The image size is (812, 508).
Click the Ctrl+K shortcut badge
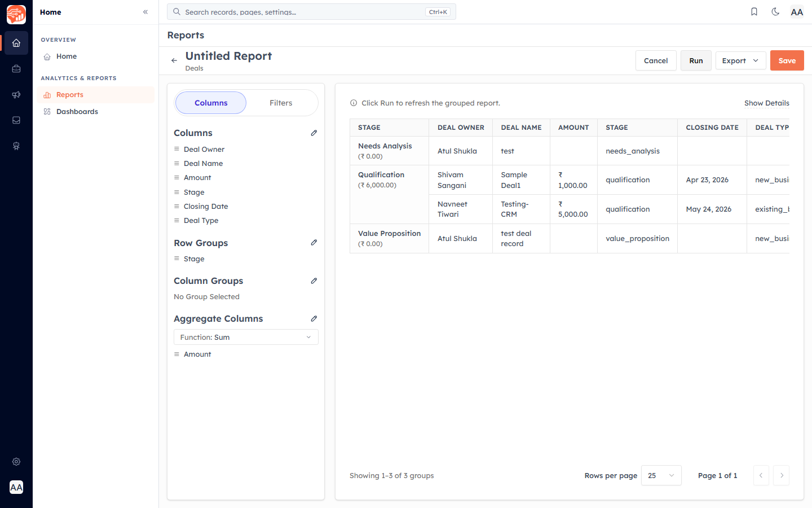[x=438, y=12]
